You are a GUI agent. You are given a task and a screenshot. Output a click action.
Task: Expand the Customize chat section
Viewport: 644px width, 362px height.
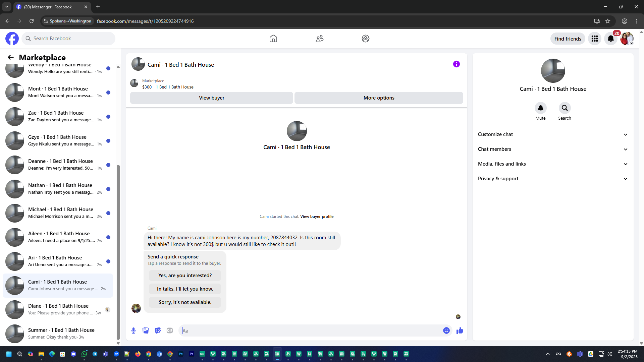(552, 134)
